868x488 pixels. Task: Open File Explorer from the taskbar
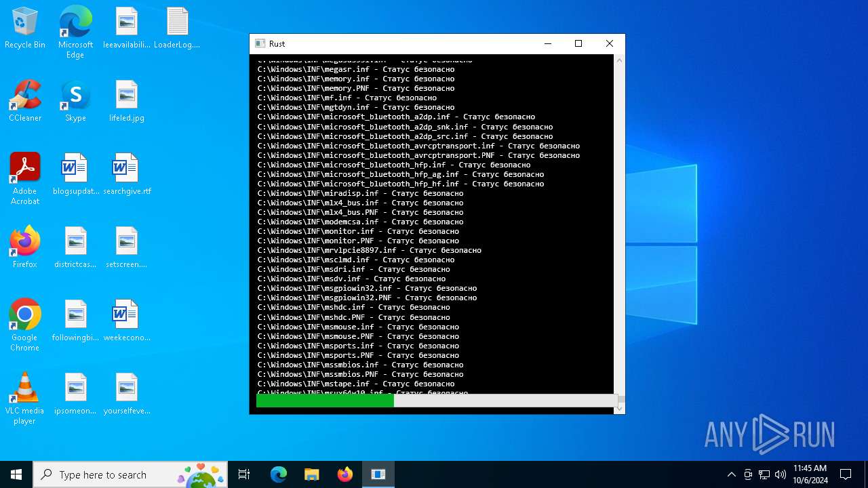312,474
